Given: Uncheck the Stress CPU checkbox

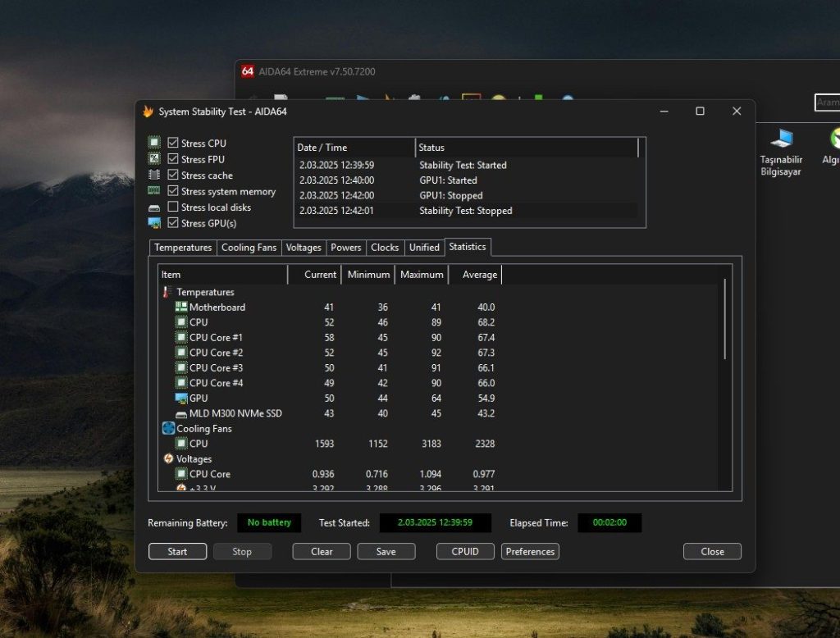Looking at the screenshot, I should (x=173, y=143).
